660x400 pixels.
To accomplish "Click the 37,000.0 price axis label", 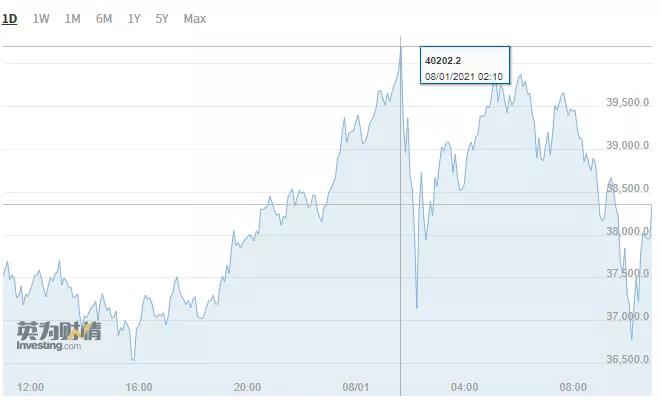I will pos(628,316).
